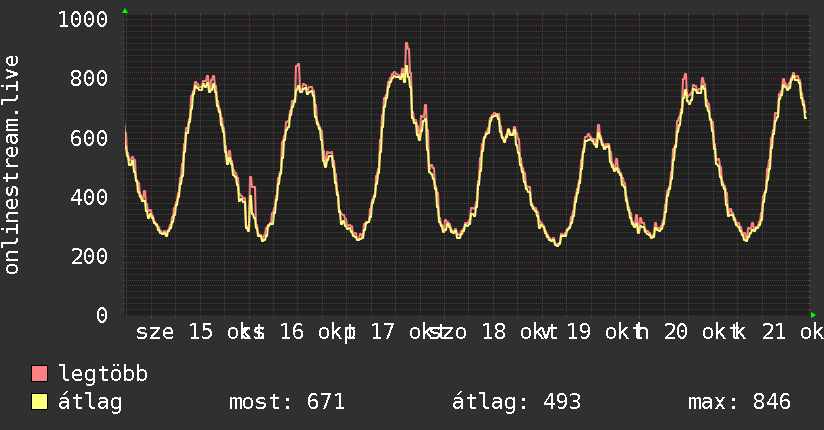Screen dimensions: 824x430
Task: Click the onlinestream.live vertical axis title
Action: point(12,165)
